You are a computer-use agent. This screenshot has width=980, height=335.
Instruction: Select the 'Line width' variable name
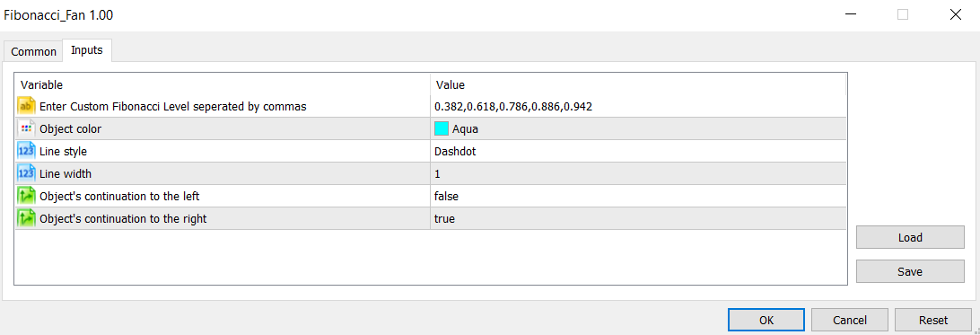click(65, 173)
